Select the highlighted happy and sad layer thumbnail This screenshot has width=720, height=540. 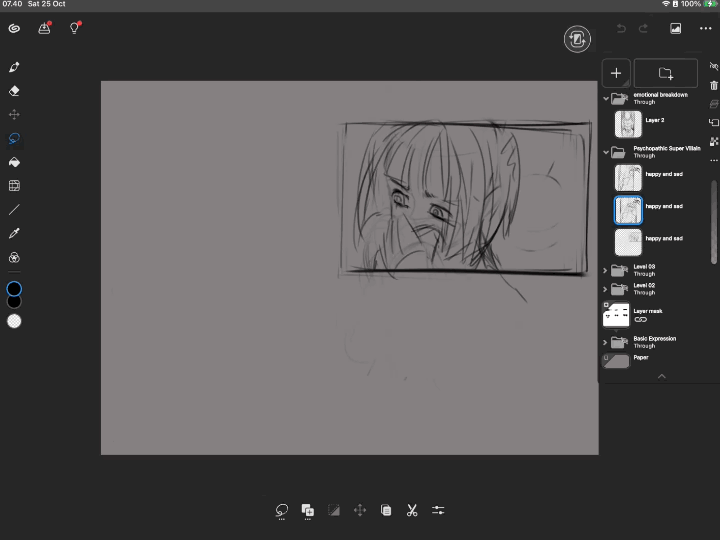click(x=628, y=210)
